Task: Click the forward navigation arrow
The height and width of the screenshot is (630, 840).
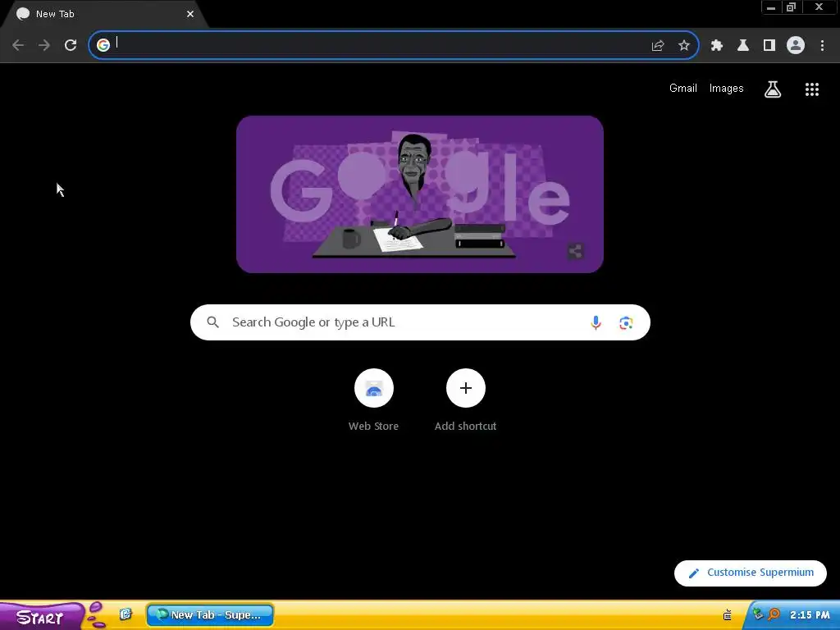Action: (44, 45)
